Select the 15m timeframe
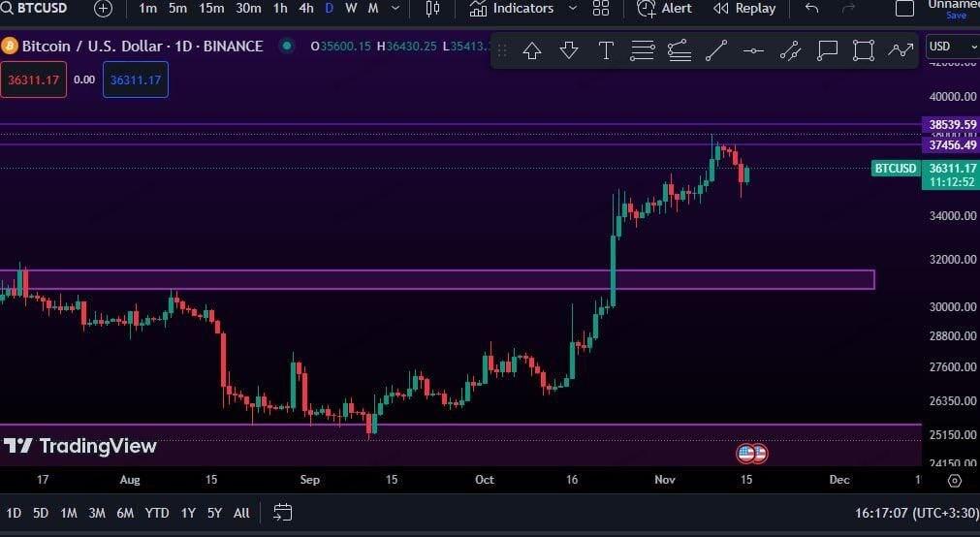Viewport: 980px width, 537px height. [x=211, y=8]
